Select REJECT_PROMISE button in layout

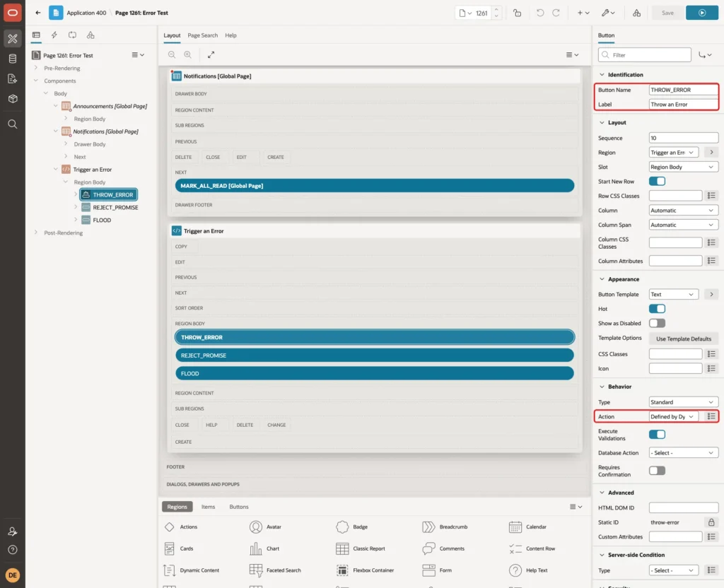coord(375,355)
